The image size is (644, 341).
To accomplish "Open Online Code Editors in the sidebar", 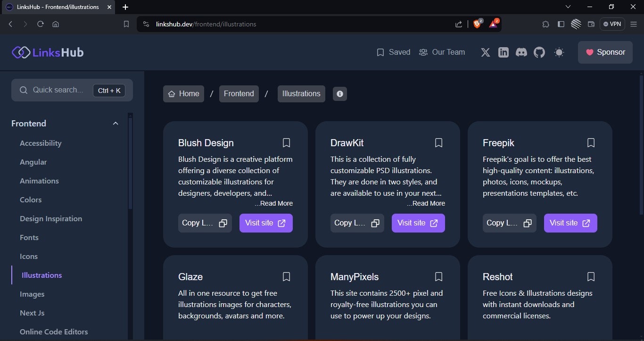I will 54,332.
